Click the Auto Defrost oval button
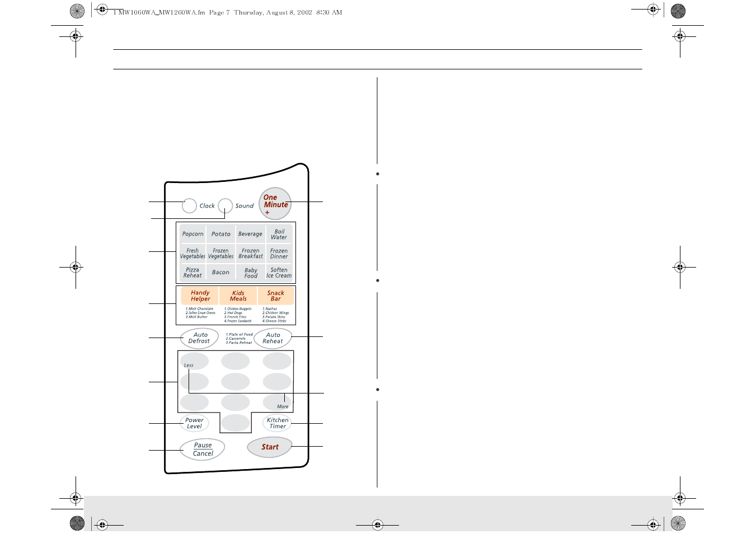Viewport: 756px width, 534px height. coord(199,338)
